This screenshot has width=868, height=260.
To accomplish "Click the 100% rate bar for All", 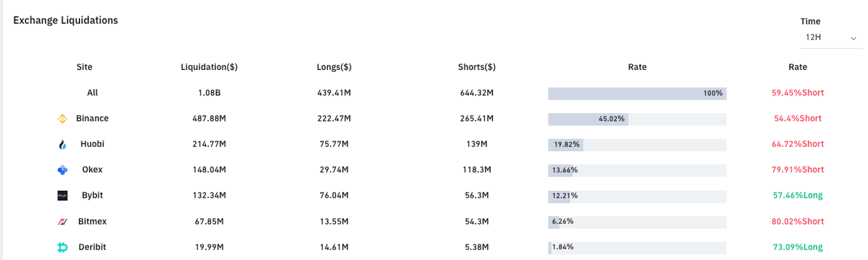I will click(637, 93).
